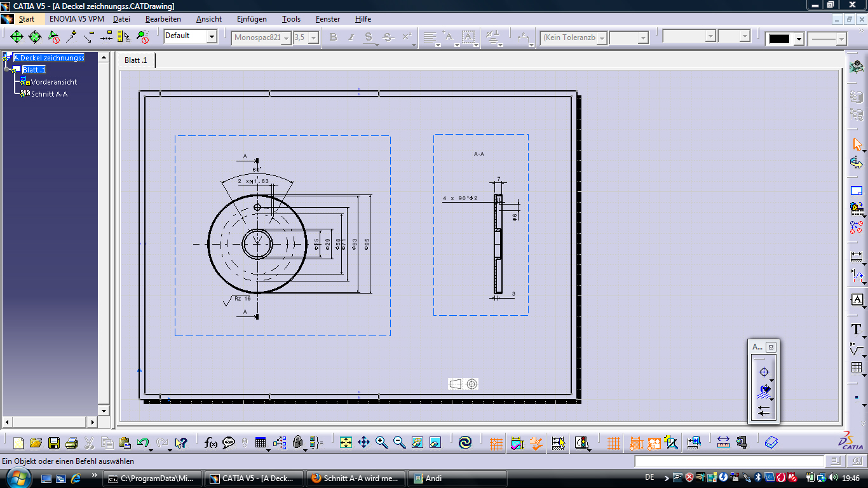
Task: Select Schnitt A-A in the tree
Action: [x=49, y=94]
